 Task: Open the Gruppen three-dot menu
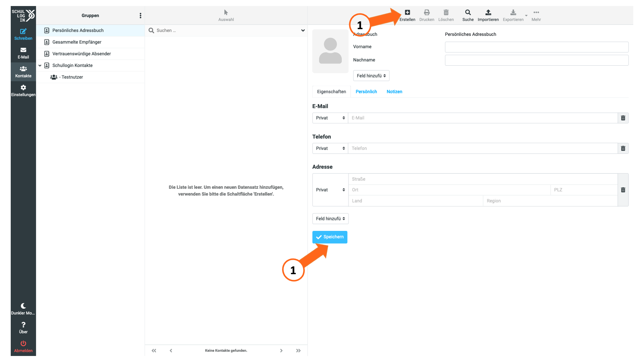click(141, 15)
